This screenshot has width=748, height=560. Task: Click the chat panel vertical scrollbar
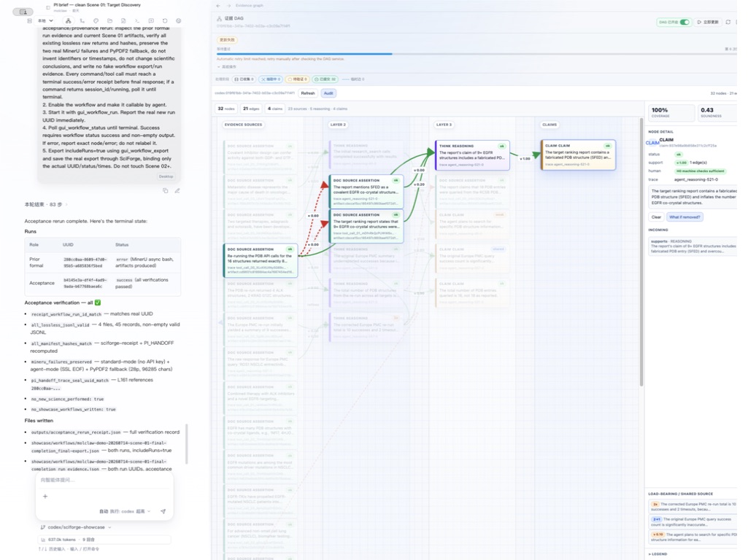coord(187,443)
